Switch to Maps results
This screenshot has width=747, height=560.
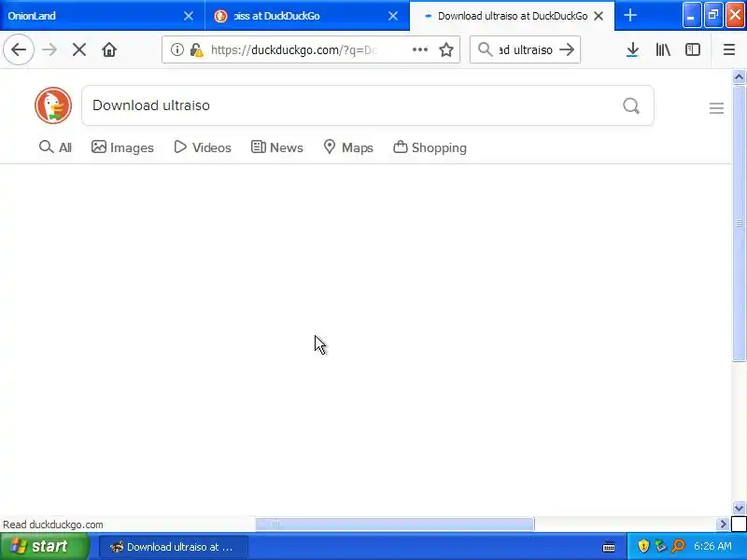(x=348, y=147)
